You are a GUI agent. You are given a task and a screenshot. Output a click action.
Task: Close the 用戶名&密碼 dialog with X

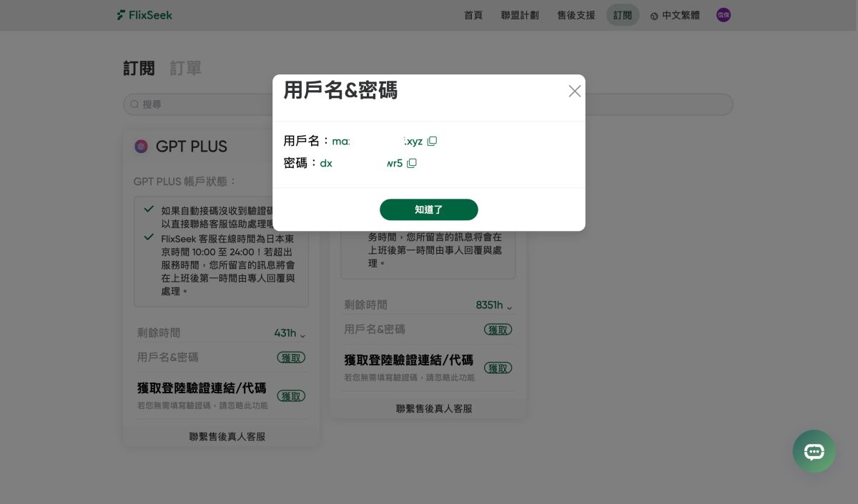pyautogui.click(x=575, y=91)
